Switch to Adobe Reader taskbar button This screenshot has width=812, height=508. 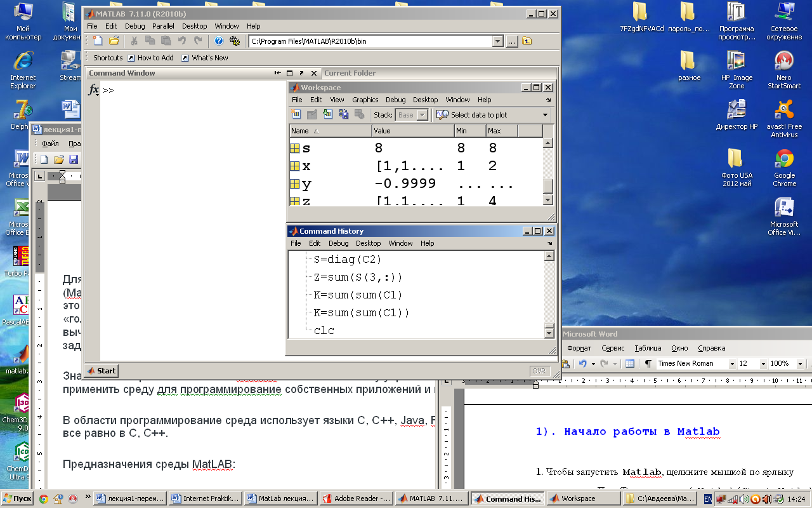coord(356,498)
